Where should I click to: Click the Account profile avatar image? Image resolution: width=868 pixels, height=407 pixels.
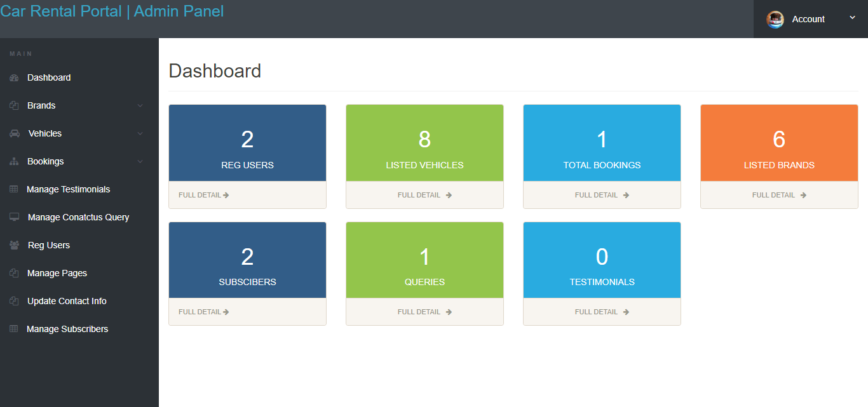(775, 19)
